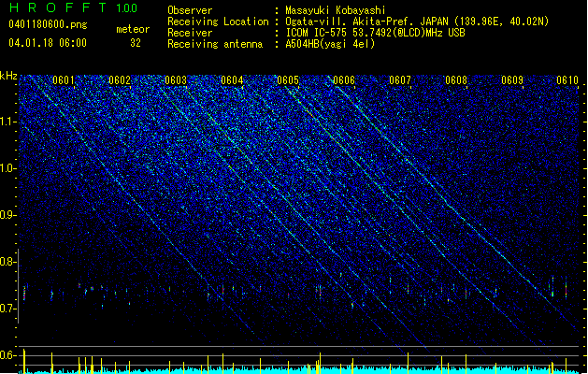Image resolution: width=588 pixels, height=374 pixels.
Task: Click receiver value ICOM IC-575 53.7492 MHz USB
Action: (x=375, y=33)
